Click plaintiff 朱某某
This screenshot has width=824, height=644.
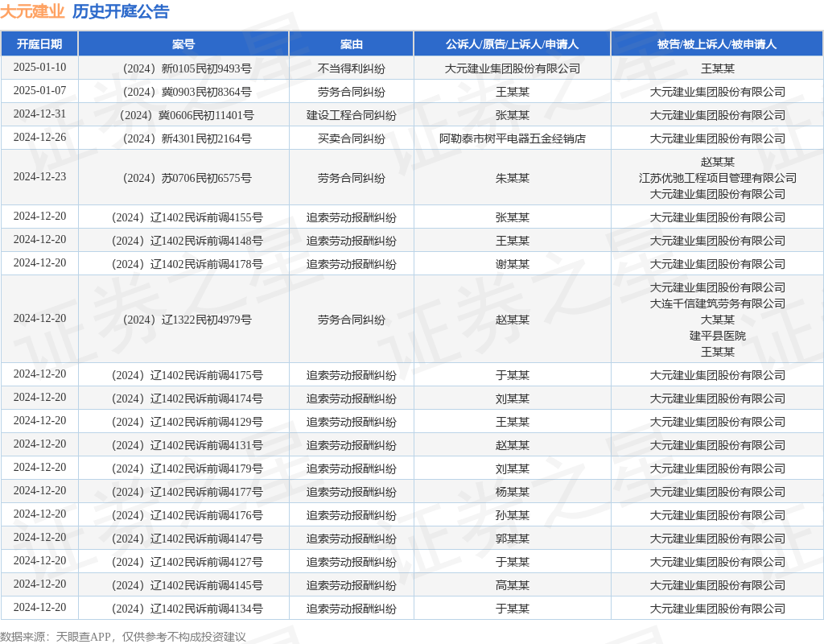click(513, 178)
